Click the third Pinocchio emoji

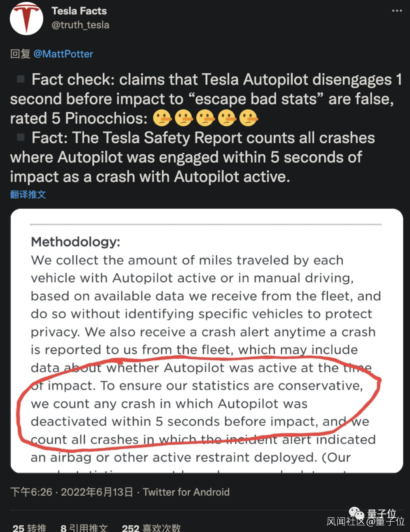[x=205, y=118]
